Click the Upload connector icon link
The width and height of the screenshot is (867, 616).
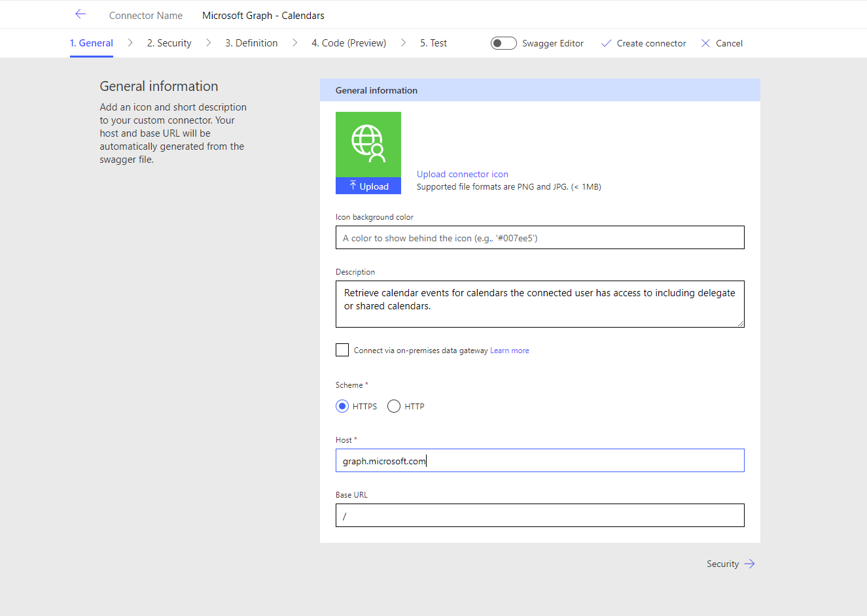[462, 174]
